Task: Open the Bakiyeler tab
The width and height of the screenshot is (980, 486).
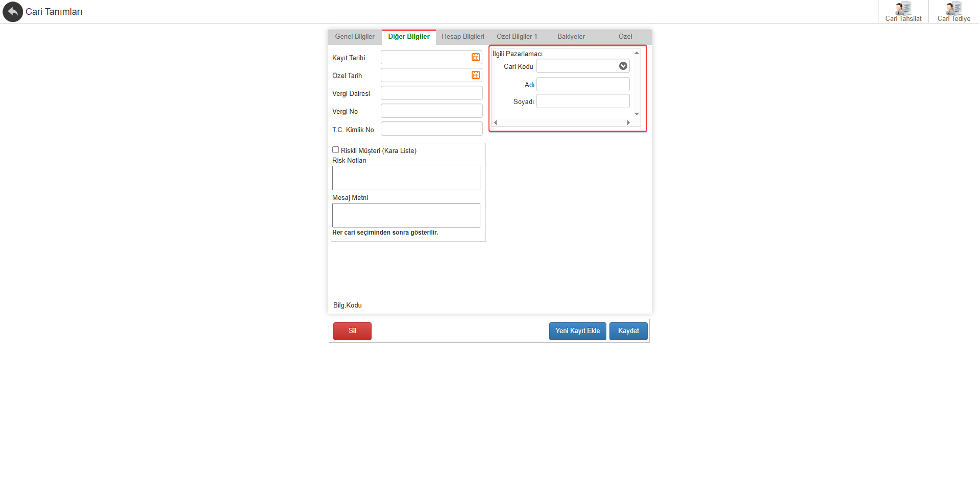Action: [x=571, y=37]
